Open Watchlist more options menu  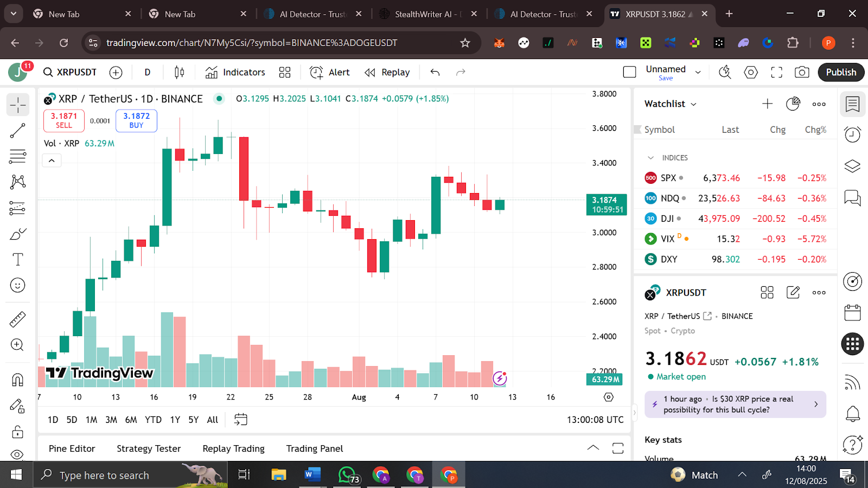click(x=819, y=104)
